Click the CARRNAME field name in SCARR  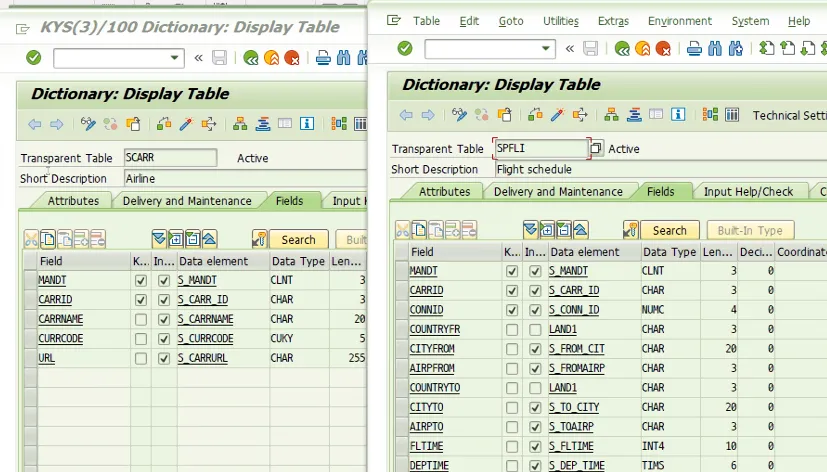point(61,319)
